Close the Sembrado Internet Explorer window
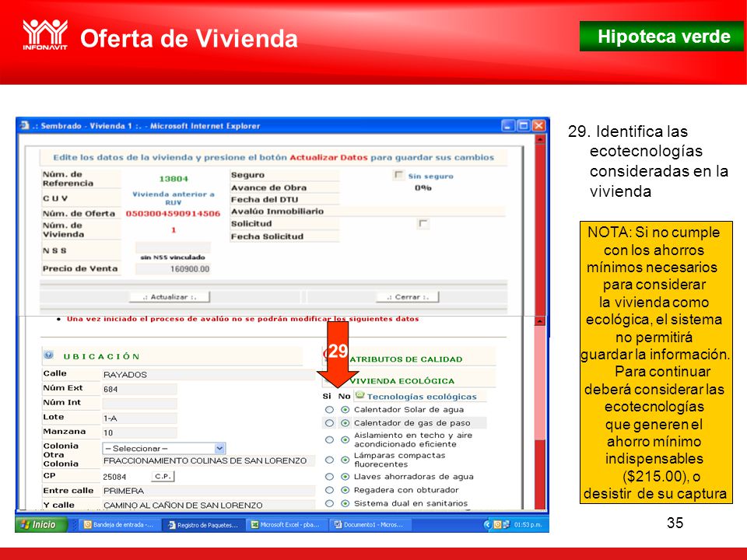 click(538, 126)
